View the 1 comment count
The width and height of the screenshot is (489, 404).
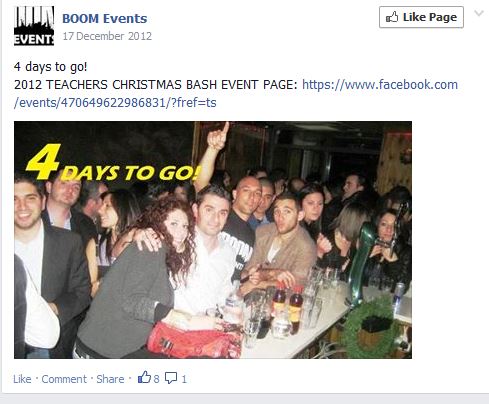pyautogui.click(x=184, y=379)
